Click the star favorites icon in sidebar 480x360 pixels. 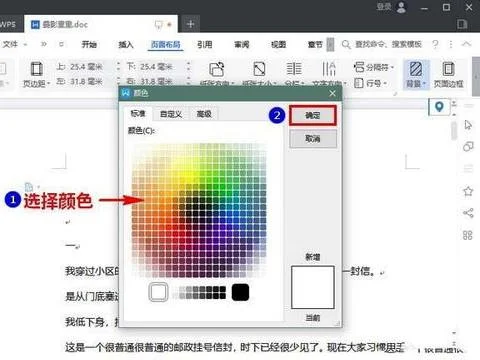point(468,191)
